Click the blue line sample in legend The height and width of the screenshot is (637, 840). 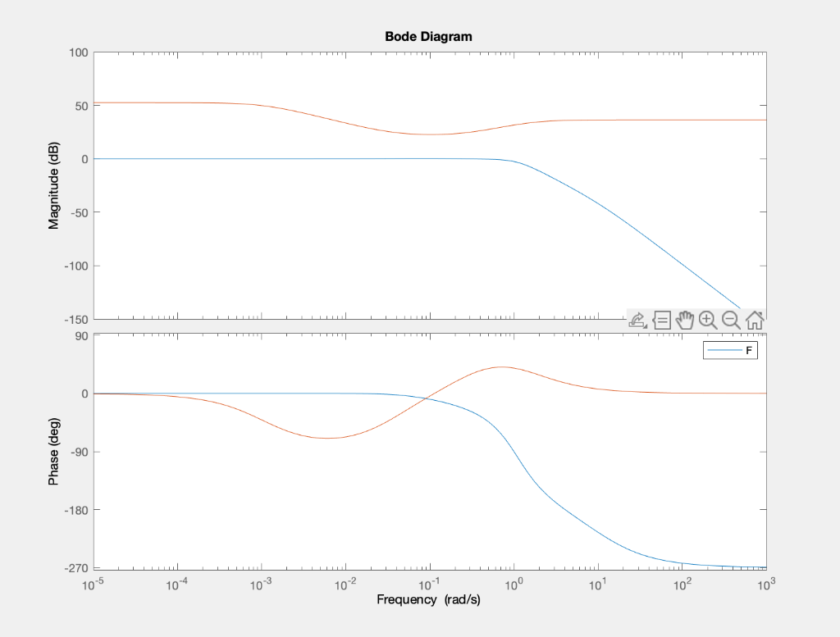(725, 350)
